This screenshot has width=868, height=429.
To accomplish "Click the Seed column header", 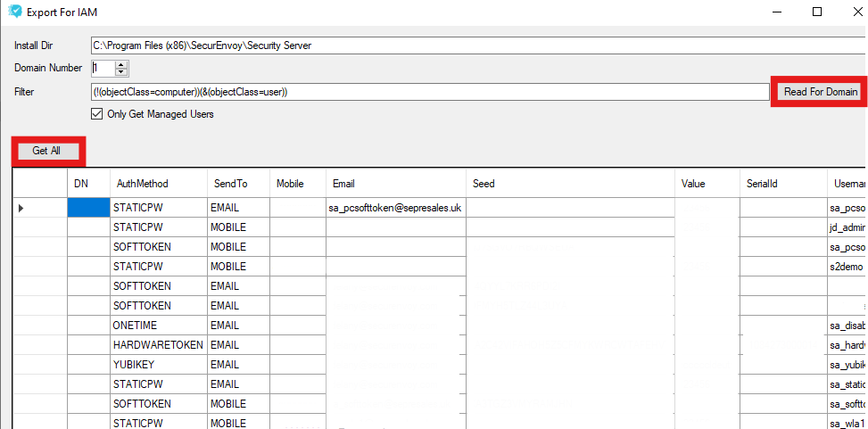I will (x=570, y=183).
